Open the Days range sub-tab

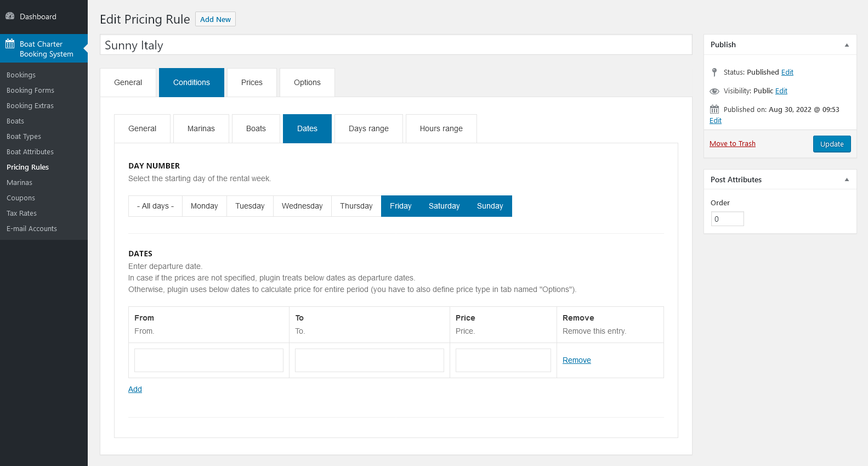368,128
